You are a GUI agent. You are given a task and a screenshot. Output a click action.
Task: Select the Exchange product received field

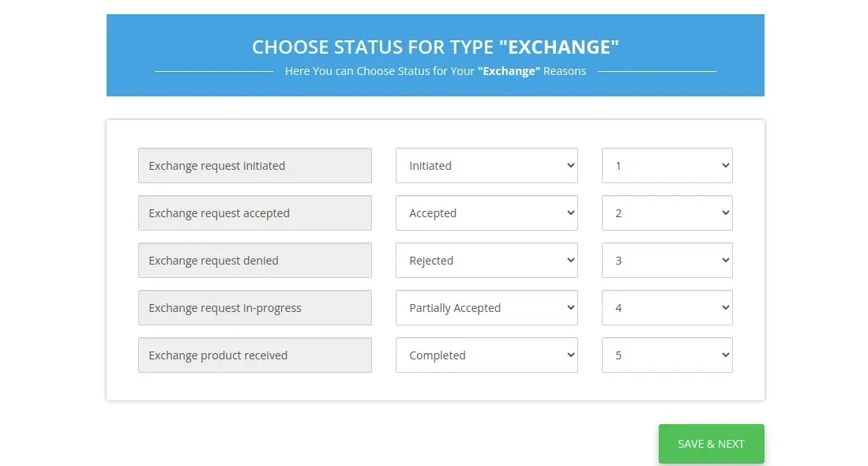coord(254,355)
